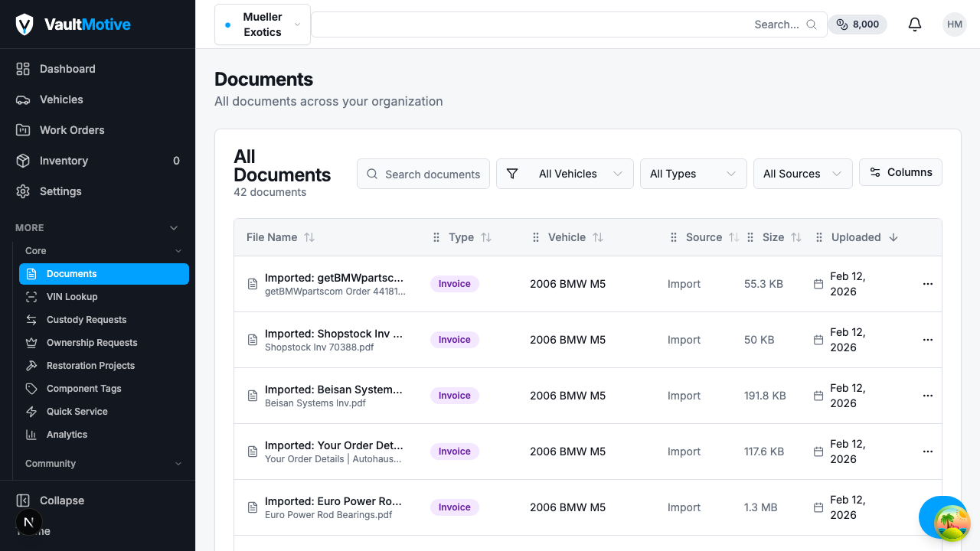This screenshot has height=551, width=980.
Task: Click the VaultMotive shield logo
Action: coord(24,24)
